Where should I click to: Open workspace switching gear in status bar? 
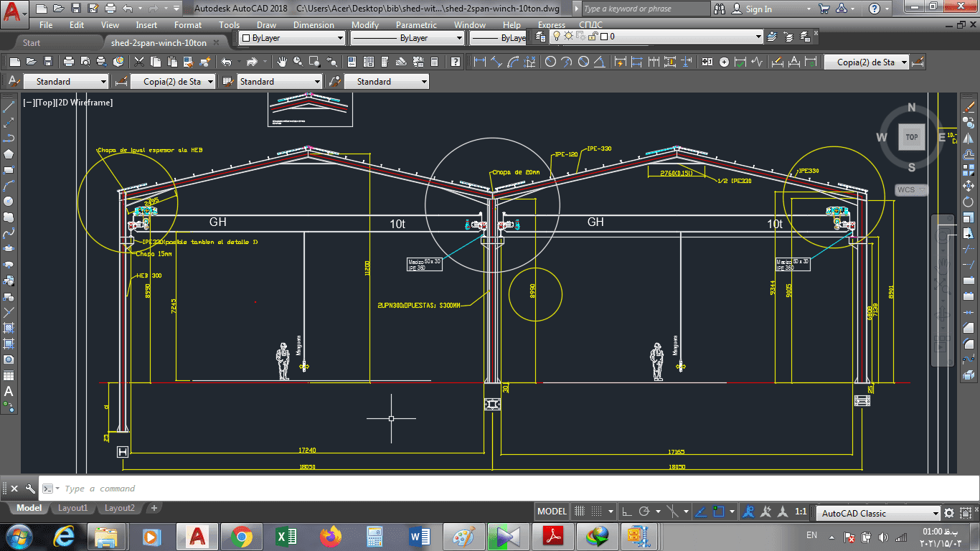tap(949, 513)
